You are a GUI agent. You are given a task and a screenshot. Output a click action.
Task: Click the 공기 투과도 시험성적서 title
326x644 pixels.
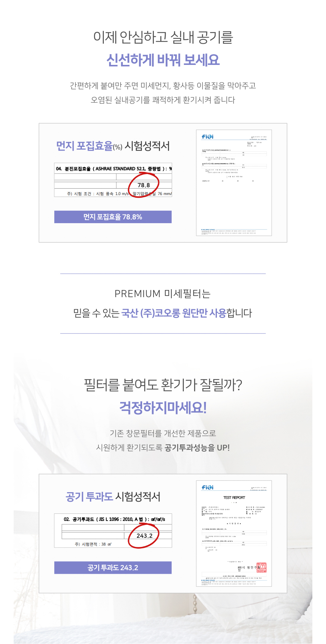pos(113,497)
